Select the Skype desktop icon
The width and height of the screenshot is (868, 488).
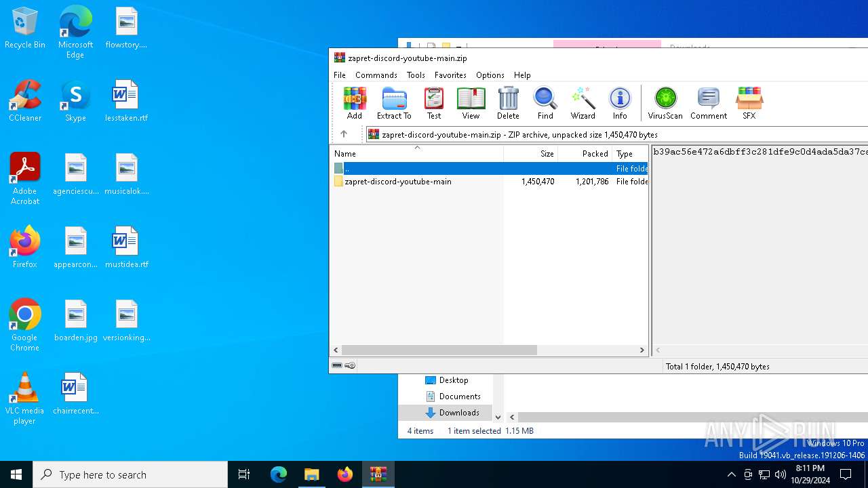point(75,102)
